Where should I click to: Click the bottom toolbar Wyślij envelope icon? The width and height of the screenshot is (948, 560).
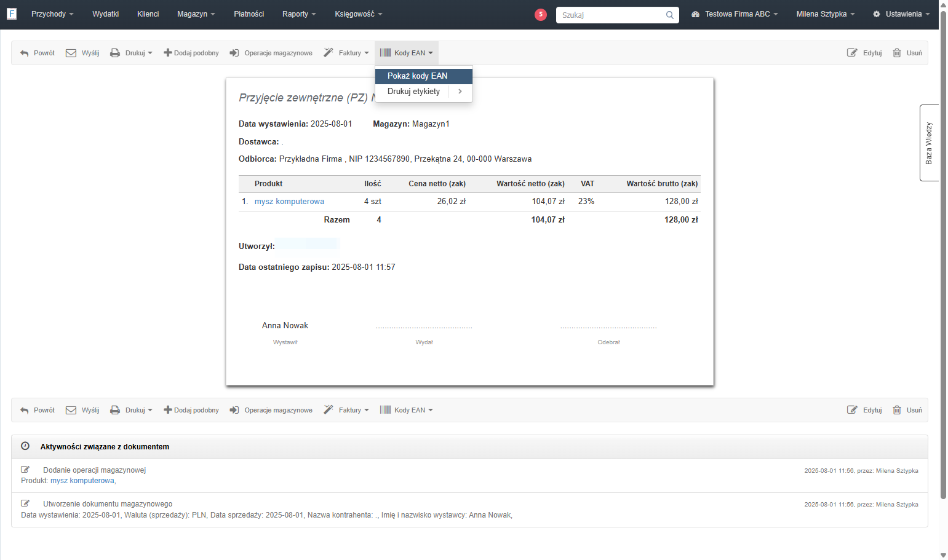pos(71,410)
